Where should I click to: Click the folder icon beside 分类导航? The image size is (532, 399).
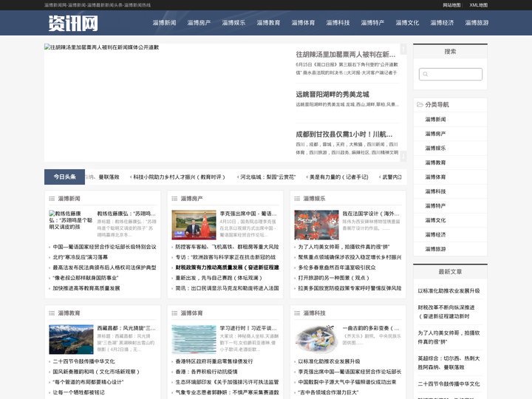(x=420, y=104)
